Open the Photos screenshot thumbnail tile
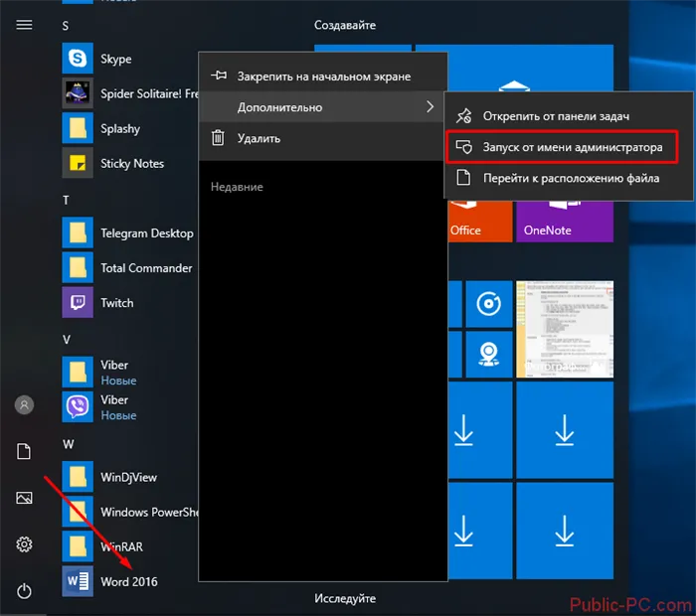 [565, 329]
